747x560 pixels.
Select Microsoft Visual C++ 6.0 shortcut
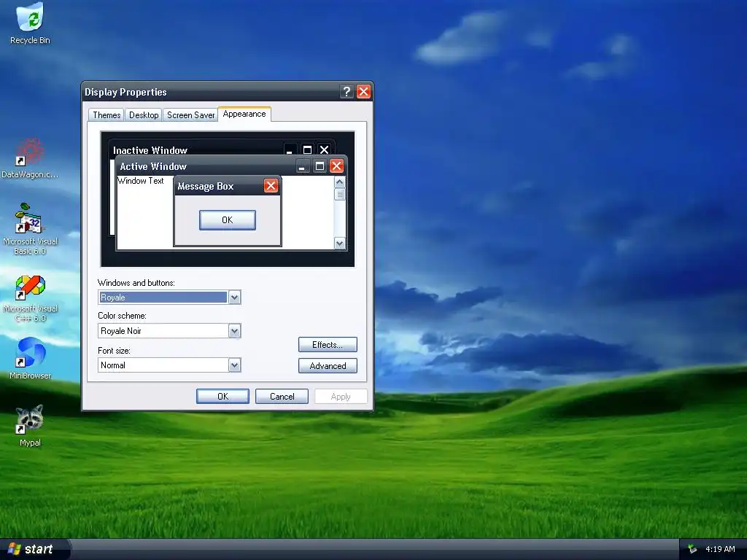29,298
